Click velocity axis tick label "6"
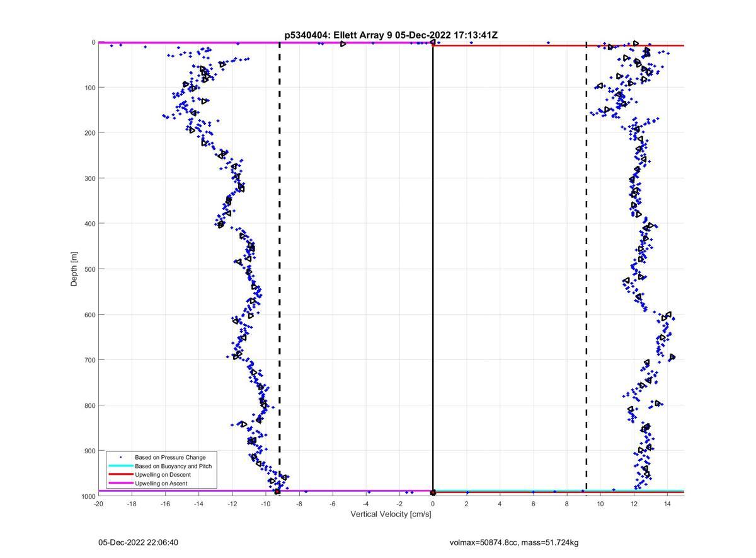 pos(533,504)
